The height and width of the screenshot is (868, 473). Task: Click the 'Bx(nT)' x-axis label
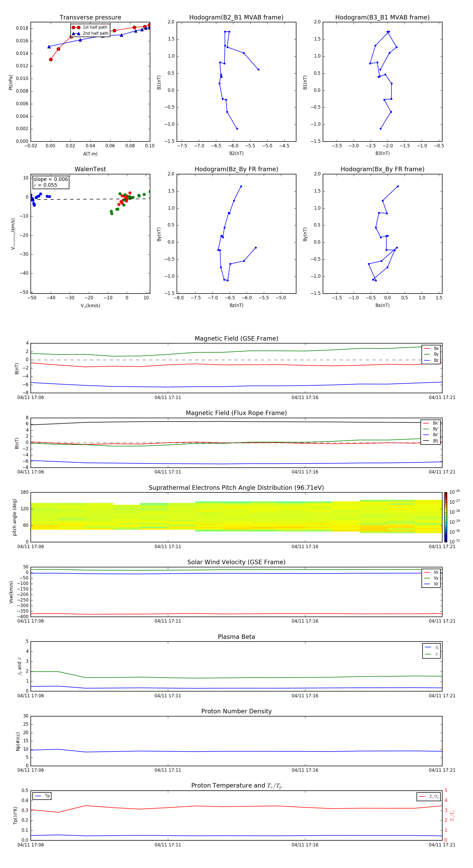(382, 305)
